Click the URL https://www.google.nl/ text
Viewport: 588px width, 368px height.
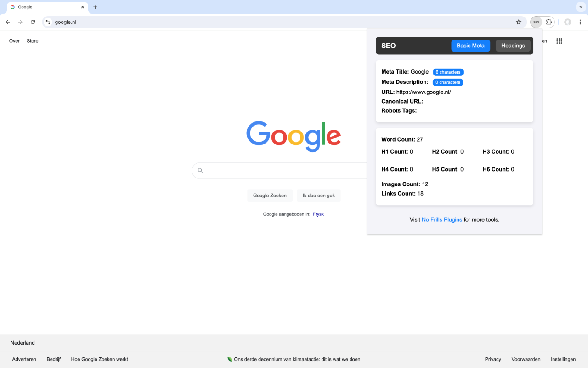424,92
